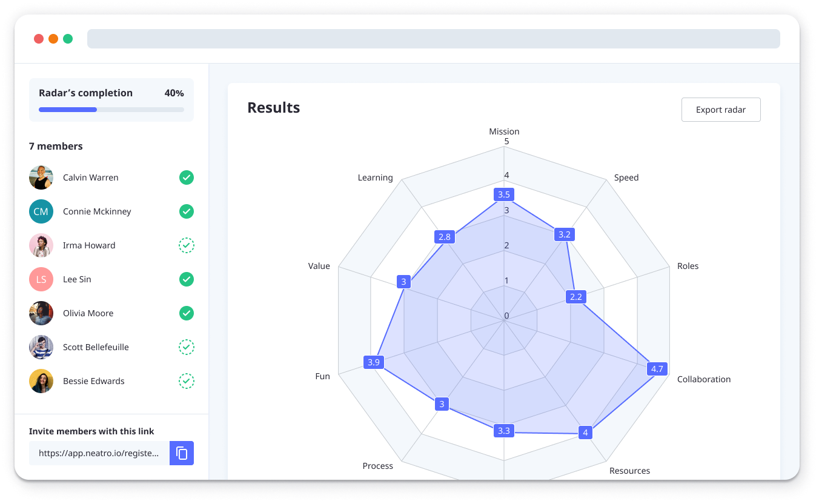
Task: Click the Learning 2.8 data point
Action: 445,237
